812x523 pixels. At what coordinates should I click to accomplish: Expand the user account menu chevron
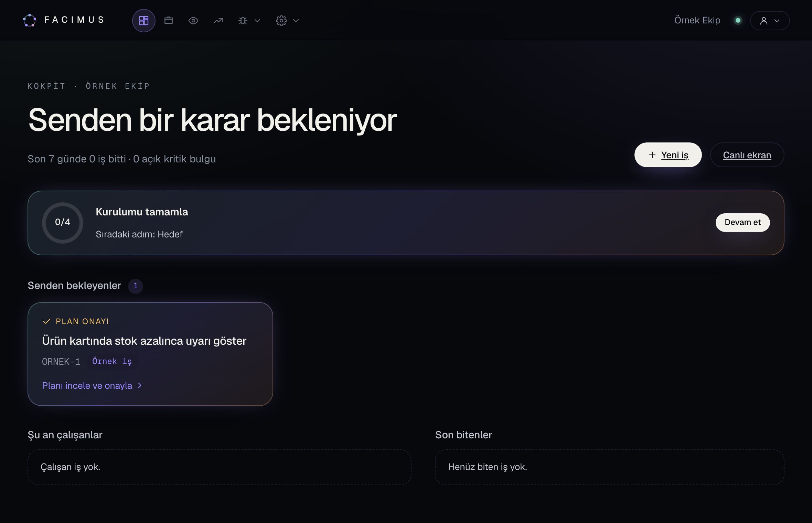[777, 21]
